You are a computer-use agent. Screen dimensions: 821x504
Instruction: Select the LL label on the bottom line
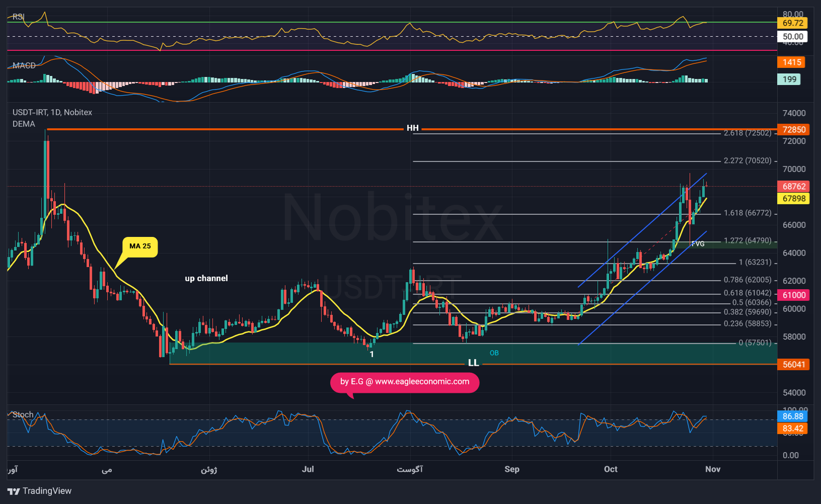tap(473, 363)
